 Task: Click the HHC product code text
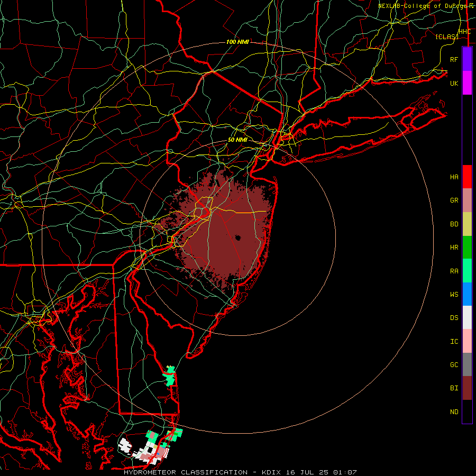(464, 32)
